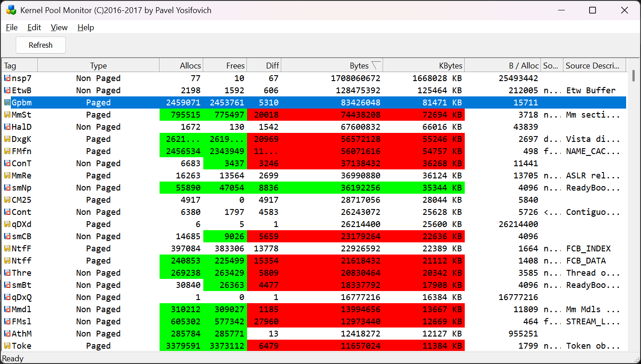Viewport: 641px width, 364px height.
Task: Select the 8836 Diff cell
Action: (x=264, y=188)
